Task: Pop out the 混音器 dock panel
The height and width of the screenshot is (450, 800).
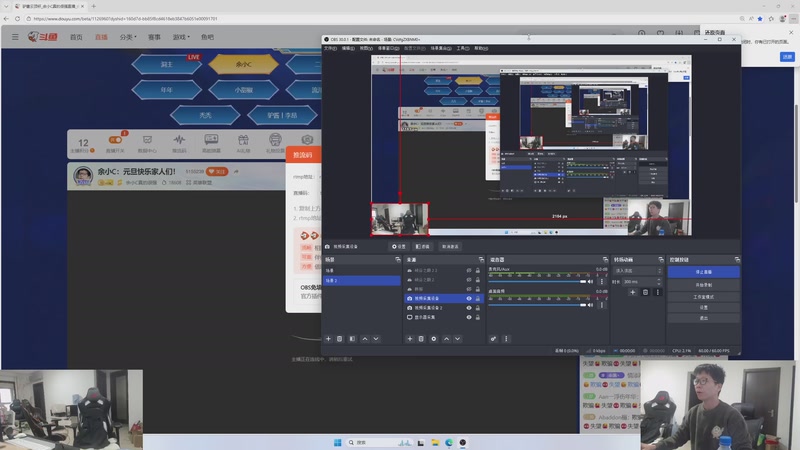Action: coord(605,260)
